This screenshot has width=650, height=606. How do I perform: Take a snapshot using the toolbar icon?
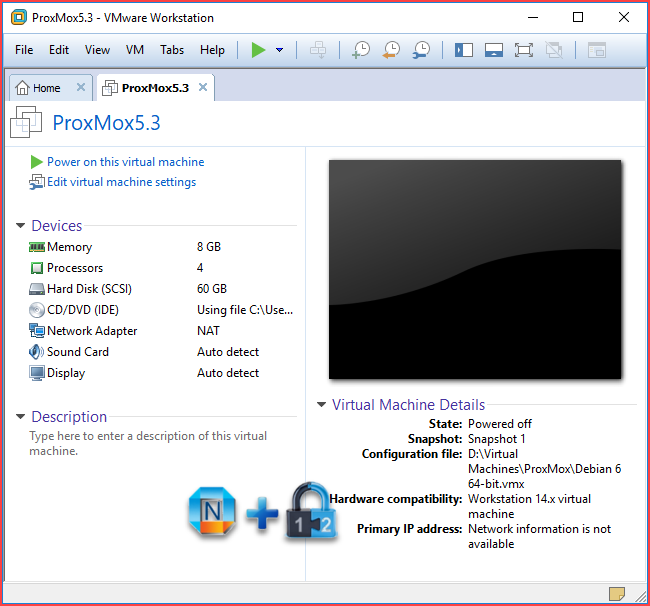coord(361,50)
